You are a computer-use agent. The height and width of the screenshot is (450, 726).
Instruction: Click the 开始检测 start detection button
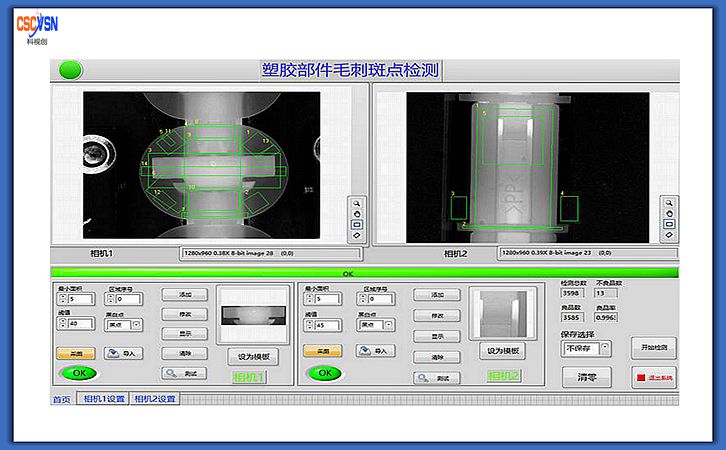654,347
